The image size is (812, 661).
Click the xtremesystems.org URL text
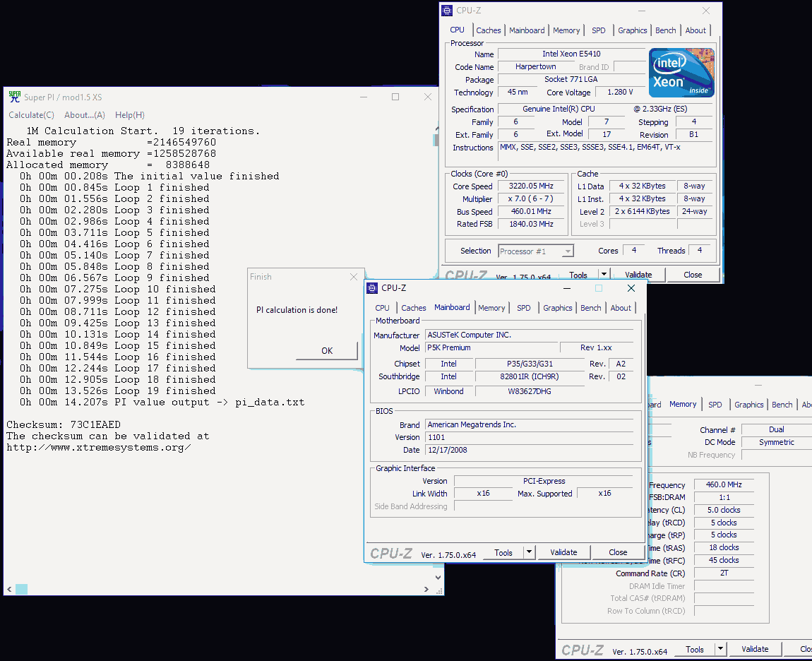(98, 448)
